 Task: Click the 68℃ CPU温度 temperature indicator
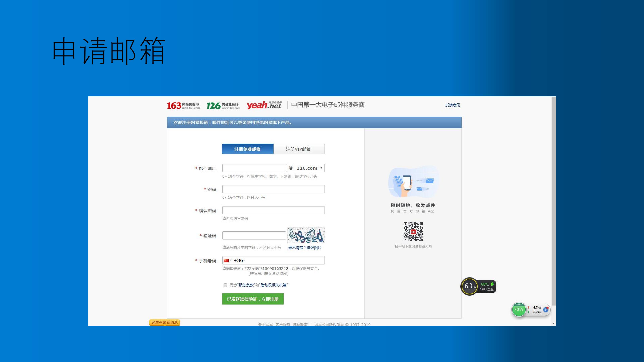[487, 286]
